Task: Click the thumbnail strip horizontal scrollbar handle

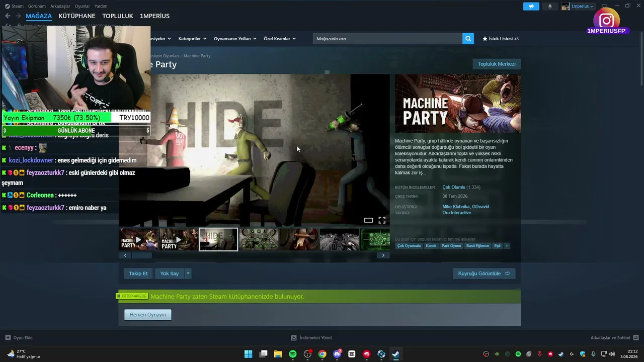Action: 141,255
